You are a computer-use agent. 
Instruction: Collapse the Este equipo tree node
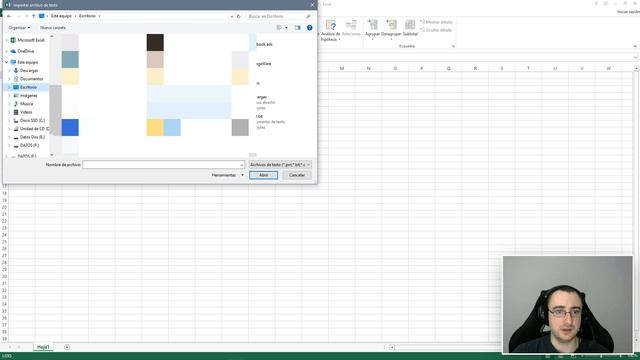pyautogui.click(x=6, y=62)
